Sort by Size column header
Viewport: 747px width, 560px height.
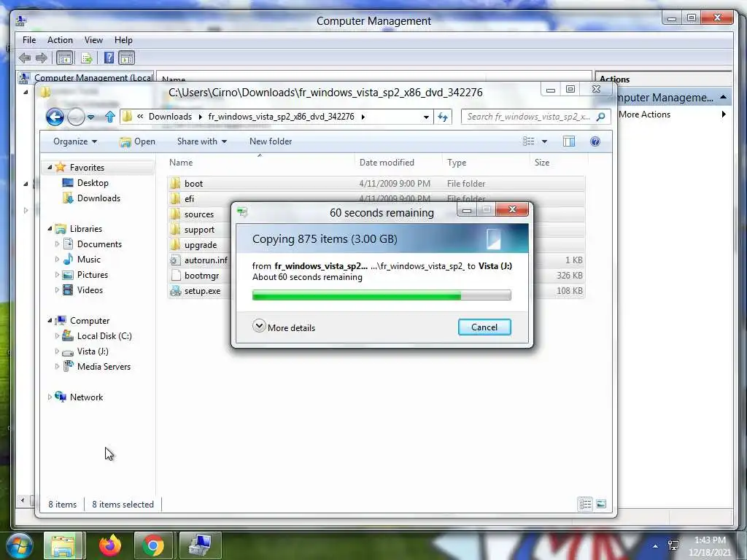tap(558, 163)
